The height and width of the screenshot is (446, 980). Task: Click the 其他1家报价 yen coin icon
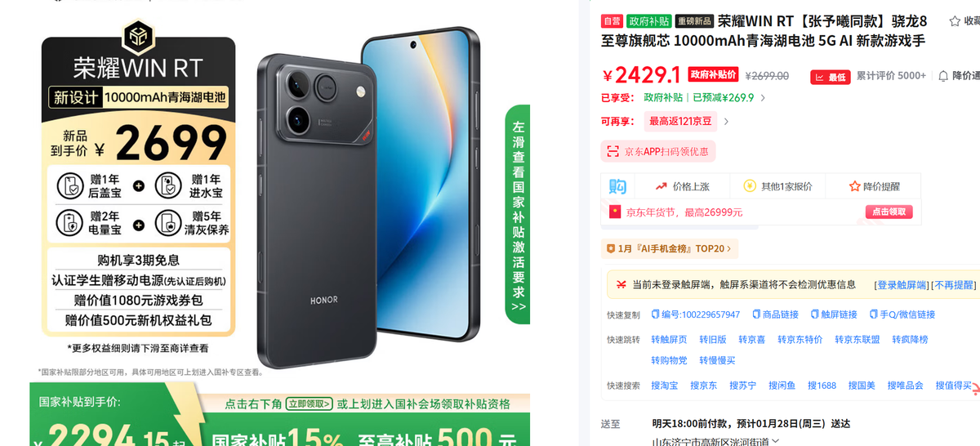(x=749, y=186)
